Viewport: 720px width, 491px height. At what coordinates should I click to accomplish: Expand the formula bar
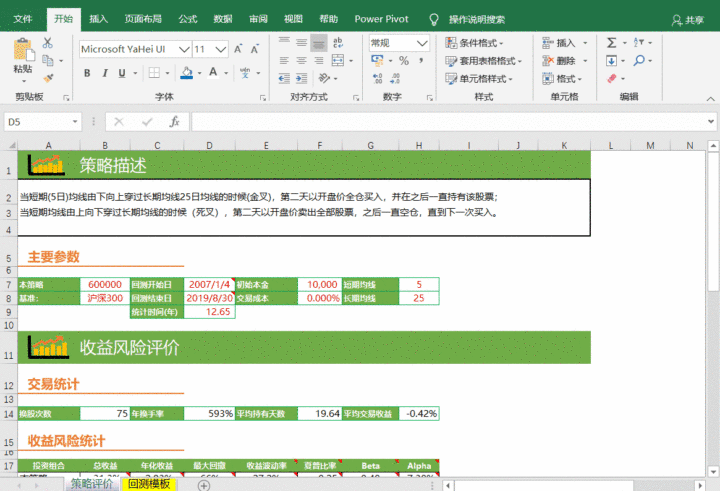pyautogui.click(x=711, y=122)
